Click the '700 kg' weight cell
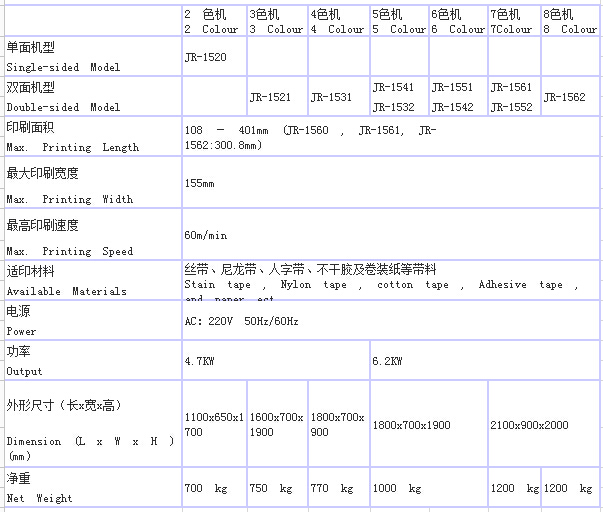 tap(214, 487)
